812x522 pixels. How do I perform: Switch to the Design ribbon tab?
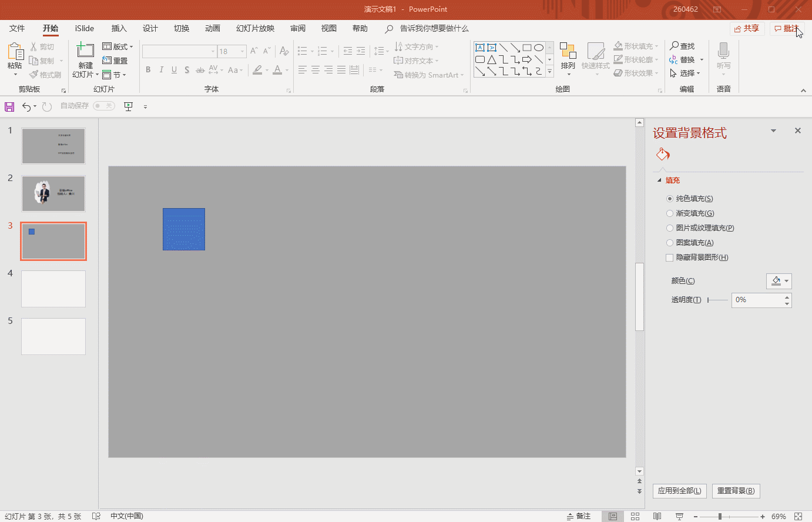150,28
